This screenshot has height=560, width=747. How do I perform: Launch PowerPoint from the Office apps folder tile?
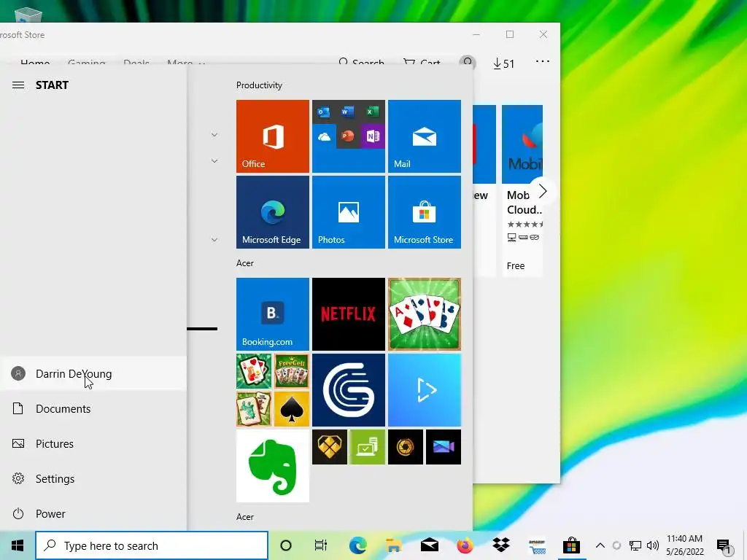[348, 136]
